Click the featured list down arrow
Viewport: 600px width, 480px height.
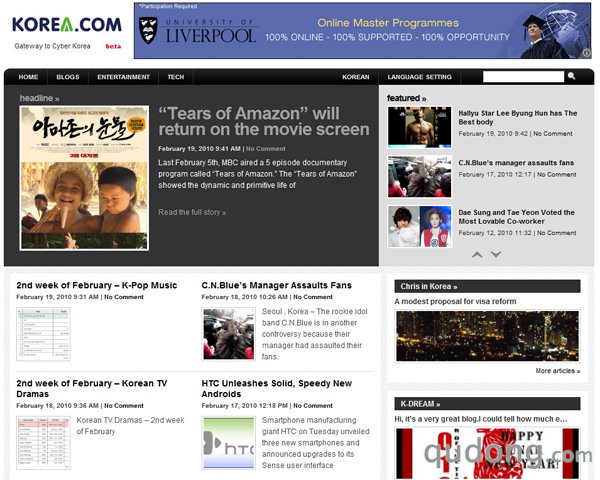[x=496, y=255]
